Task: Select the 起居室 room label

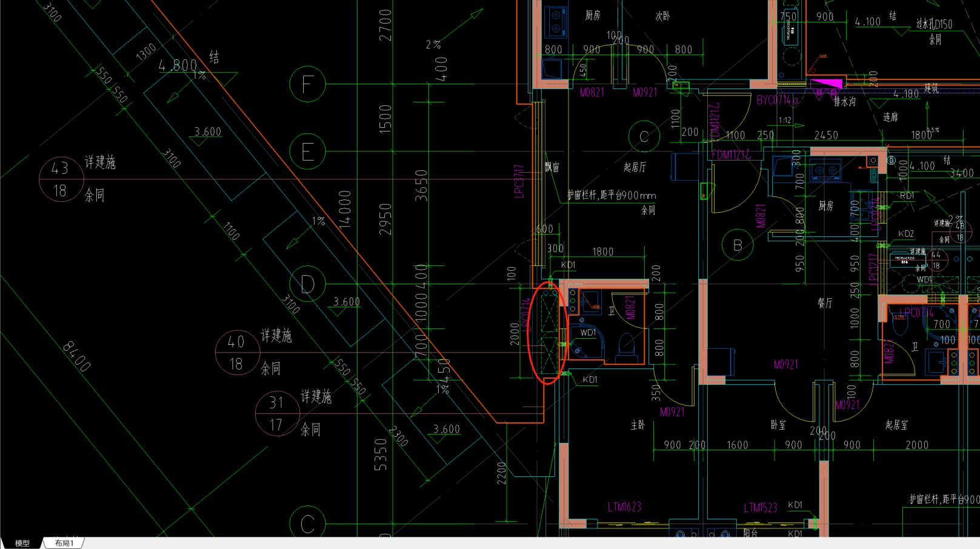Action: [896, 425]
